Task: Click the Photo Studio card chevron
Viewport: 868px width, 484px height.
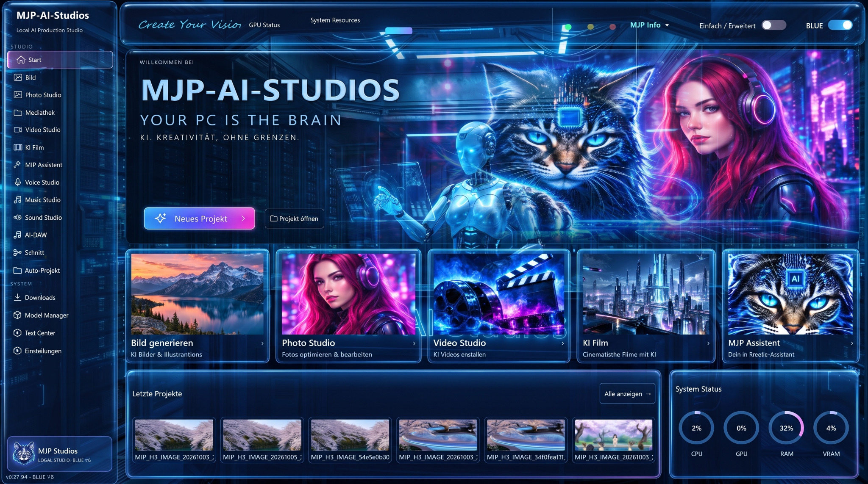Action: (x=414, y=343)
